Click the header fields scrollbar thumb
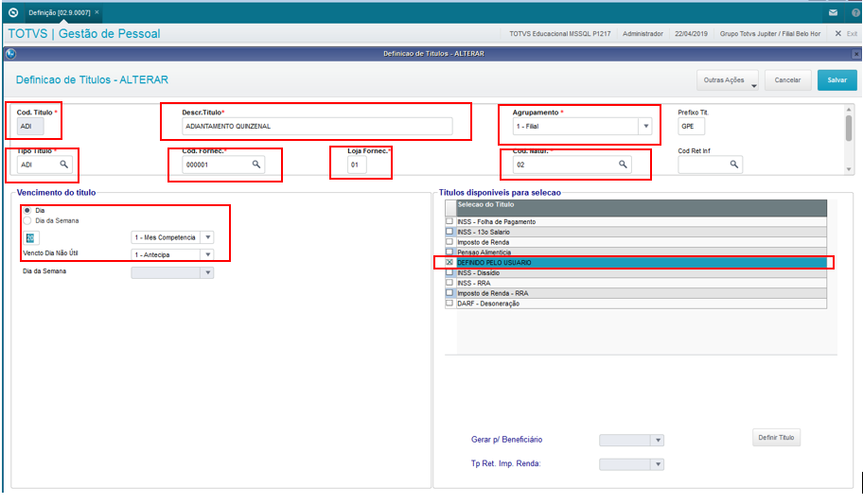Image resolution: width=863 pixels, height=504 pixels. (x=849, y=128)
